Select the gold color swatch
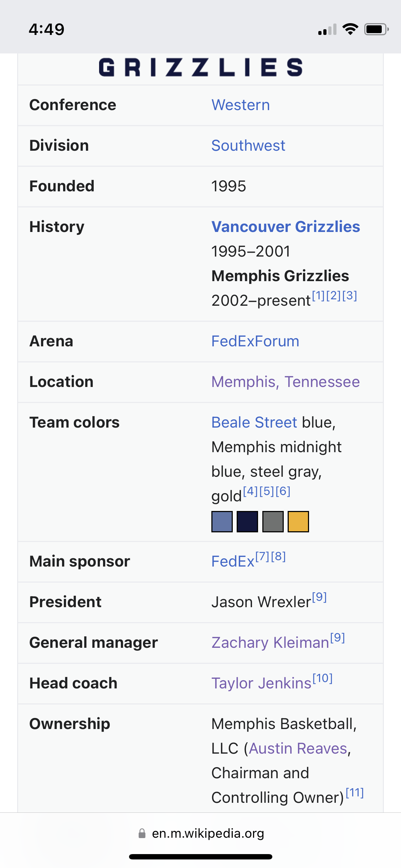This screenshot has width=401, height=868. [298, 522]
